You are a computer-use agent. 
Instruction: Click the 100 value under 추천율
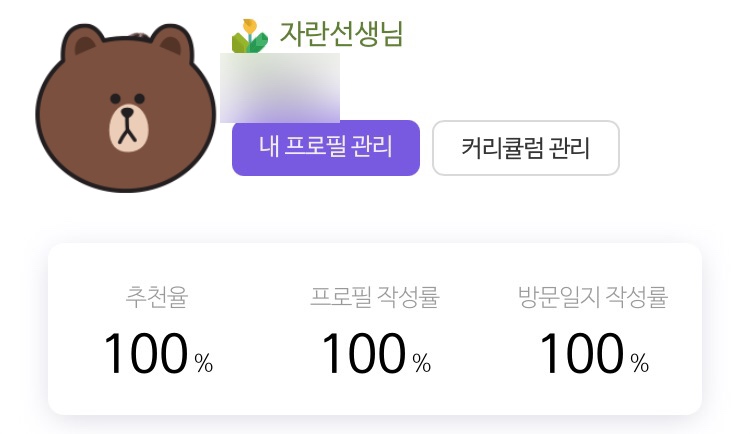(146, 353)
